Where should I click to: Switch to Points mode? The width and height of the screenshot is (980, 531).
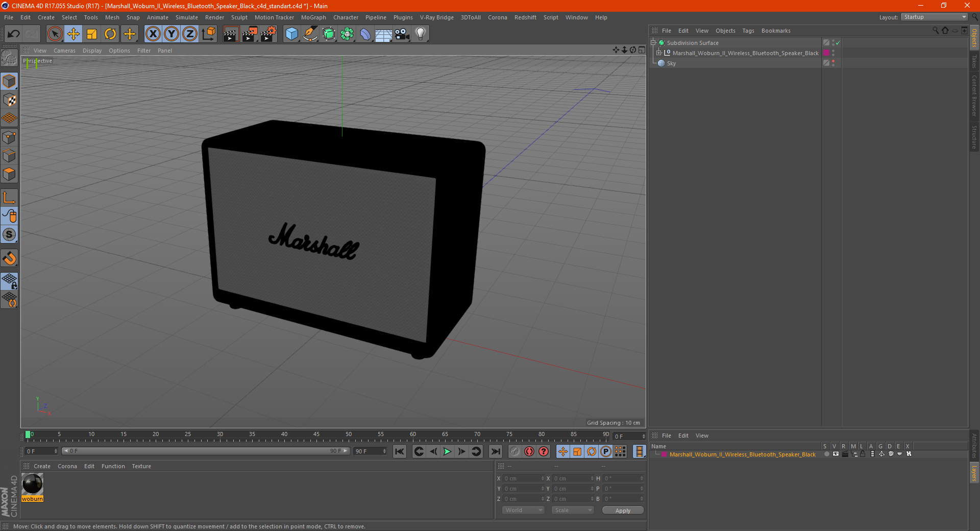pos(9,137)
